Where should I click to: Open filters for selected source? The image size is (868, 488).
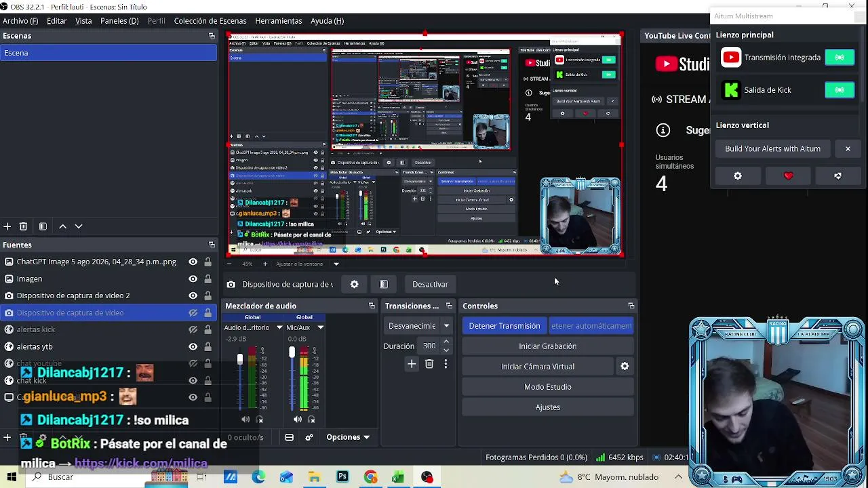tap(383, 285)
